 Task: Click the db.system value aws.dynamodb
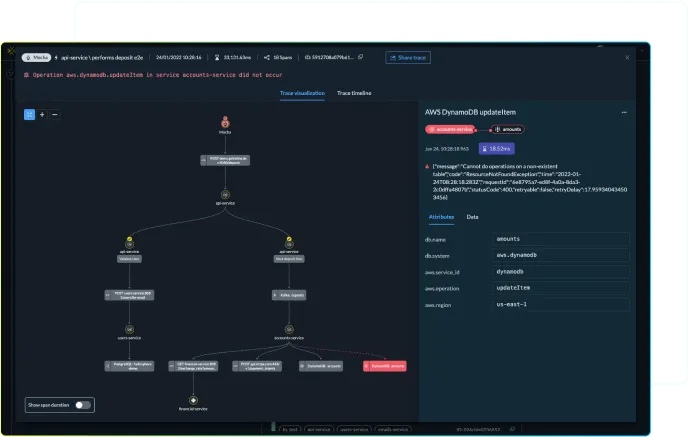point(560,255)
